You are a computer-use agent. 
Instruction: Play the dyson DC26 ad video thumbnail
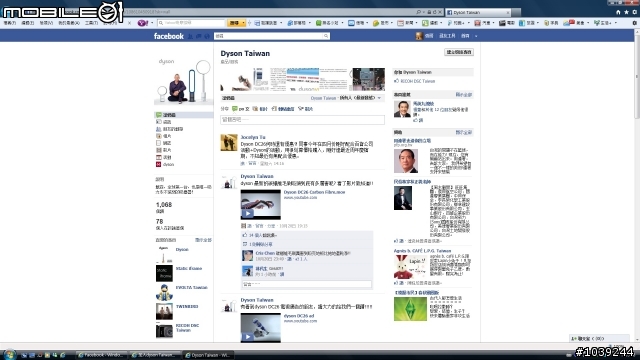pyautogui.click(x=260, y=328)
